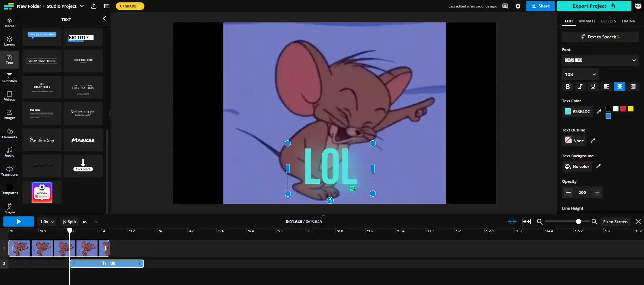Pick text background color with eyedropper
Screen dimensions: 644x285
tap(598, 166)
